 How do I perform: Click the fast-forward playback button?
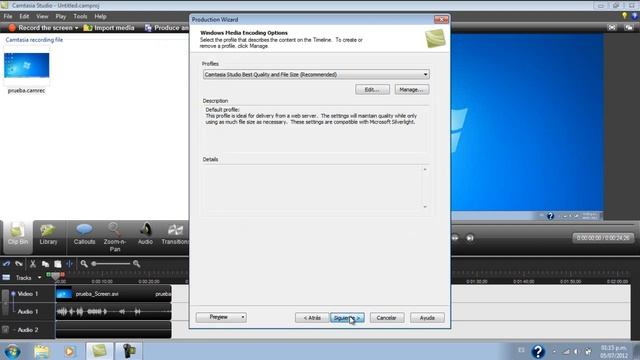coord(455,238)
